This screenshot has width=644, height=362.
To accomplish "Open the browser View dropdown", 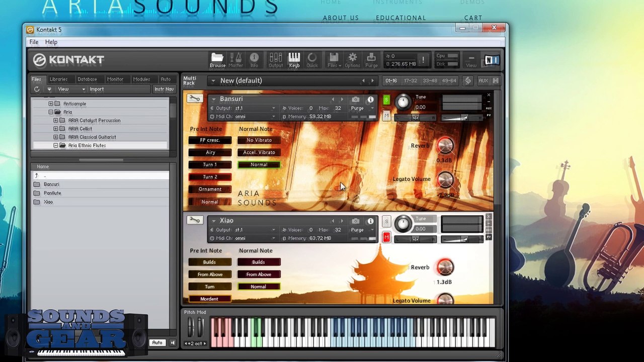I will (71, 89).
